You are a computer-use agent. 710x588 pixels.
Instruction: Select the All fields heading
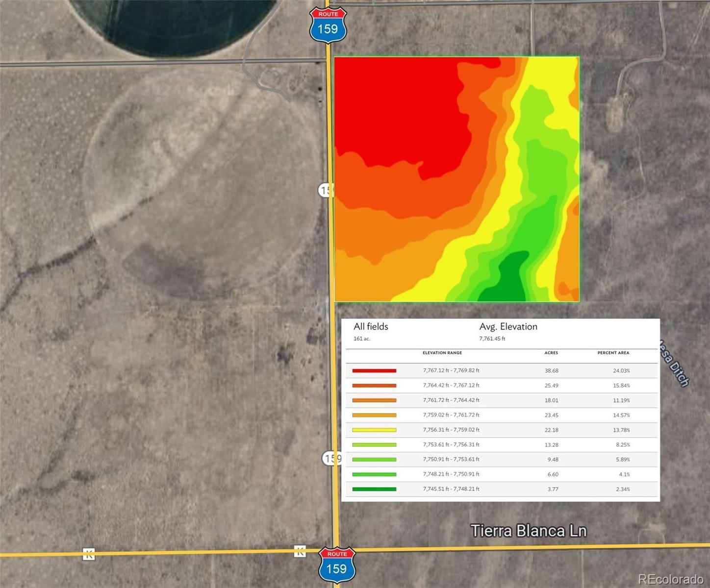371,327
